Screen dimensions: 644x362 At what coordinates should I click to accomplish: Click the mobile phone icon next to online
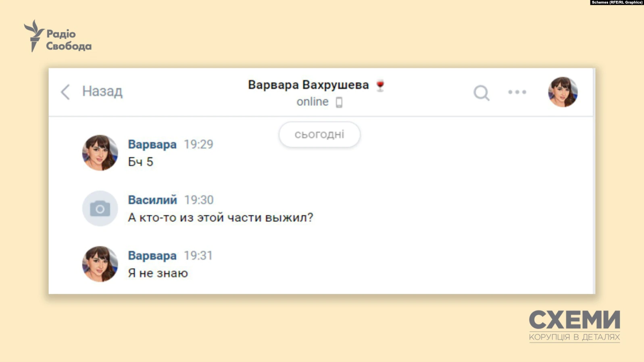point(339,102)
